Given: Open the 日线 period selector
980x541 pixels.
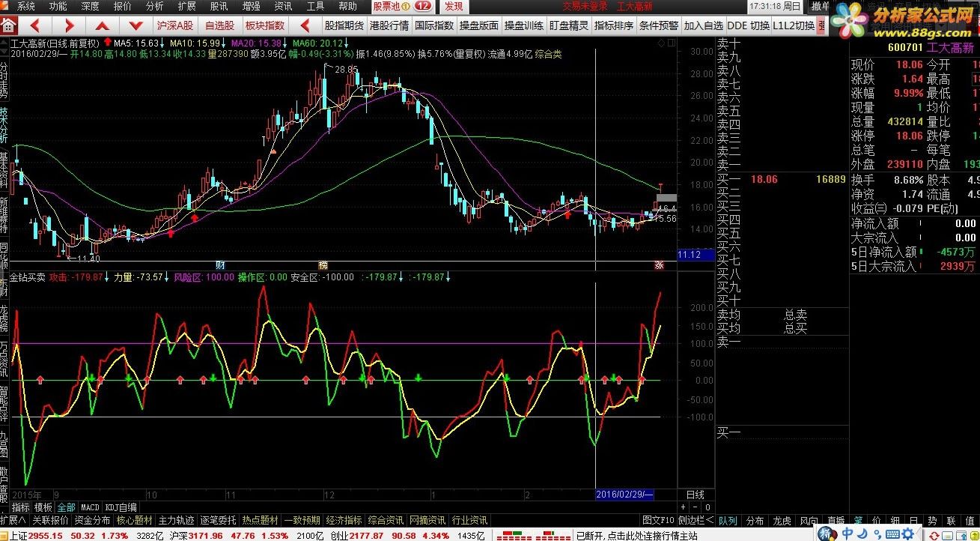Looking at the screenshot, I should point(696,495).
